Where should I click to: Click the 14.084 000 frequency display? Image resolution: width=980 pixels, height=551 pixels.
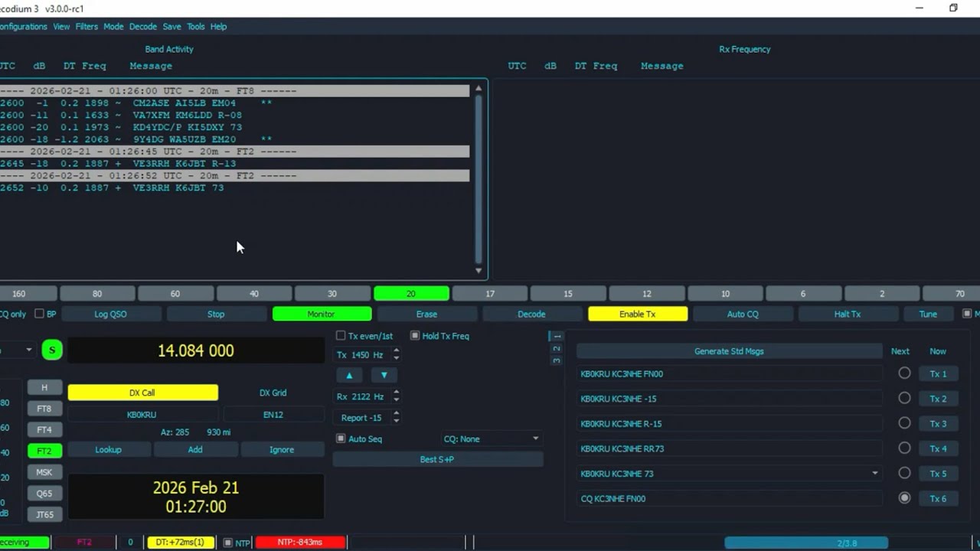point(196,350)
